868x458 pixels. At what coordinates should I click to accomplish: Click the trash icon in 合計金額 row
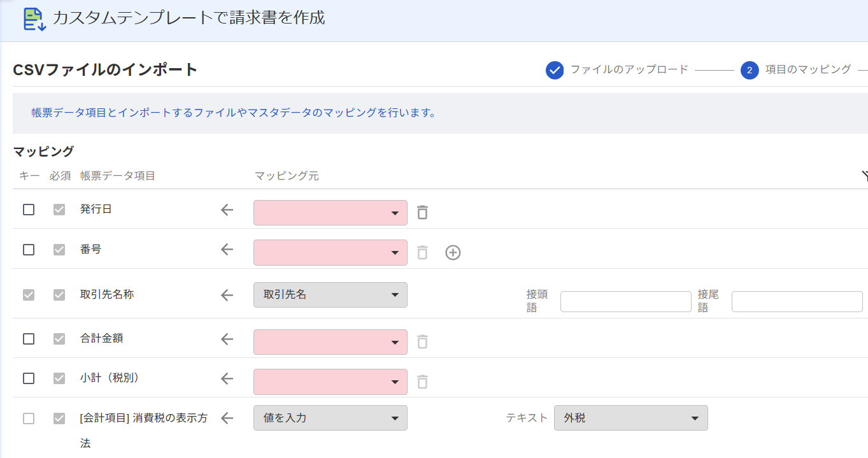(x=422, y=342)
